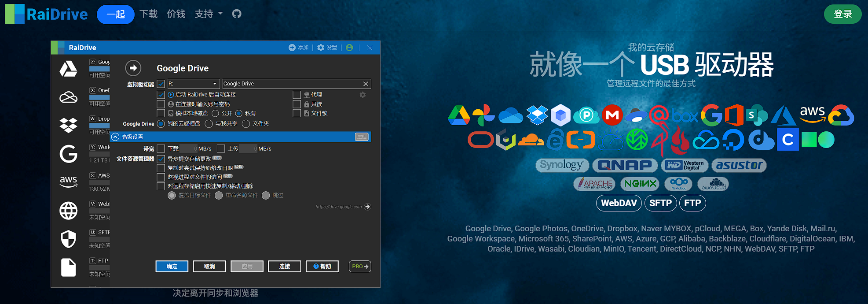Uncheck 异步提交存储更改

coord(161,159)
